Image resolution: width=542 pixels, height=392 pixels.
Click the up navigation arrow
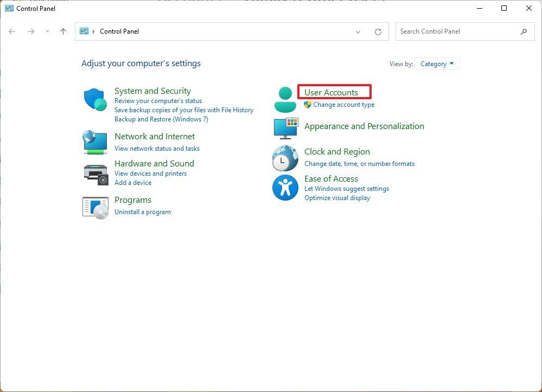[x=63, y=31]
